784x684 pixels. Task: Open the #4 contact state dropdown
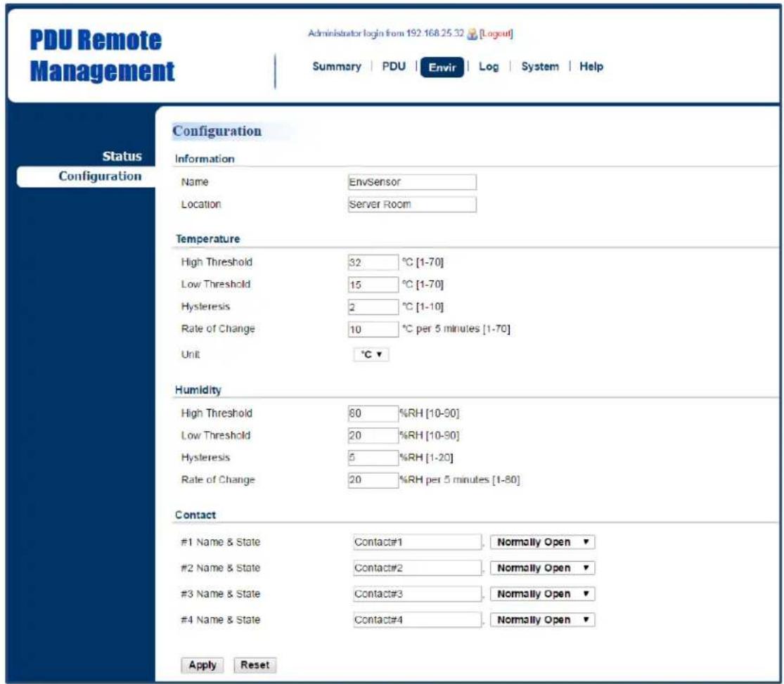(x=543, y=620)
